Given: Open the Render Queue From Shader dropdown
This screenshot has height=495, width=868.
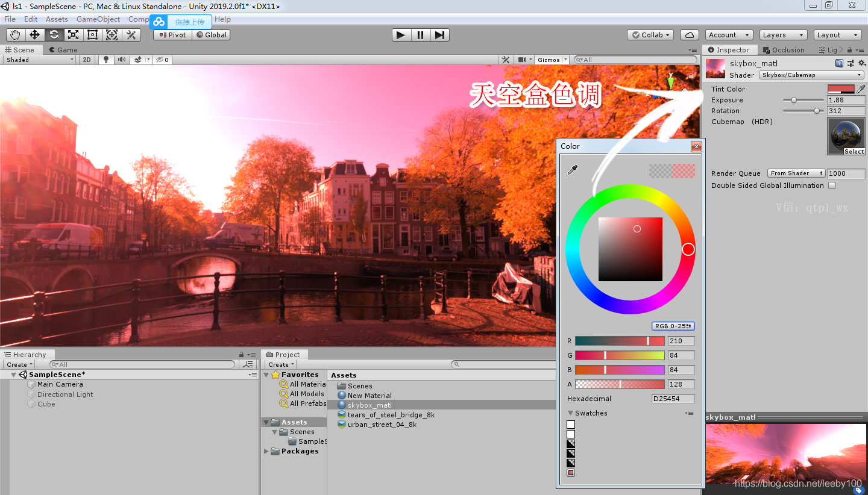Looking at the screenshot, I should tap(797, 173).
